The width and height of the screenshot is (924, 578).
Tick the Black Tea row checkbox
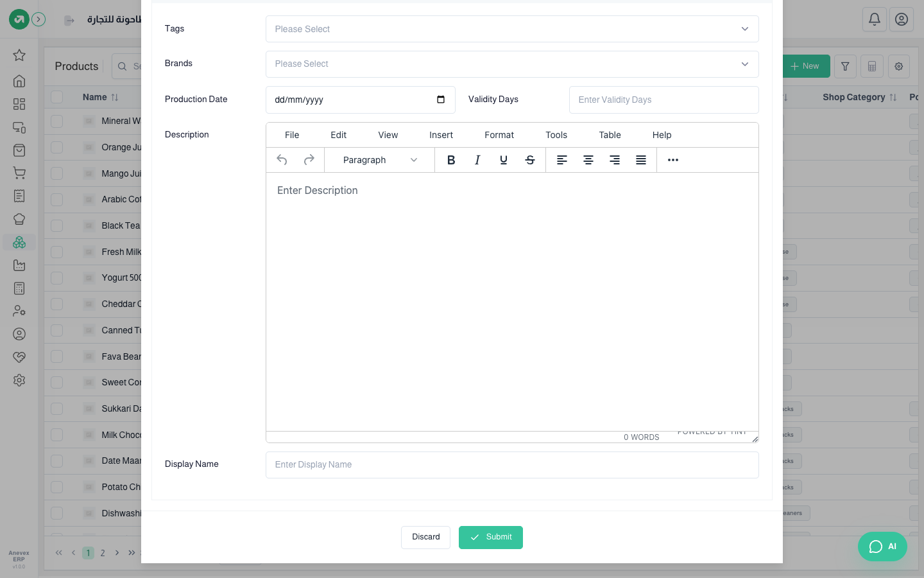tap(57, 225)
